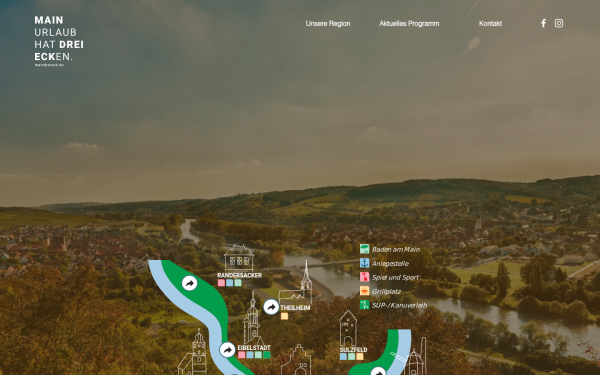Click the arrow marker next to Eibelstadt
This screenshot has height=375, width=600.
tap(227, 350)
